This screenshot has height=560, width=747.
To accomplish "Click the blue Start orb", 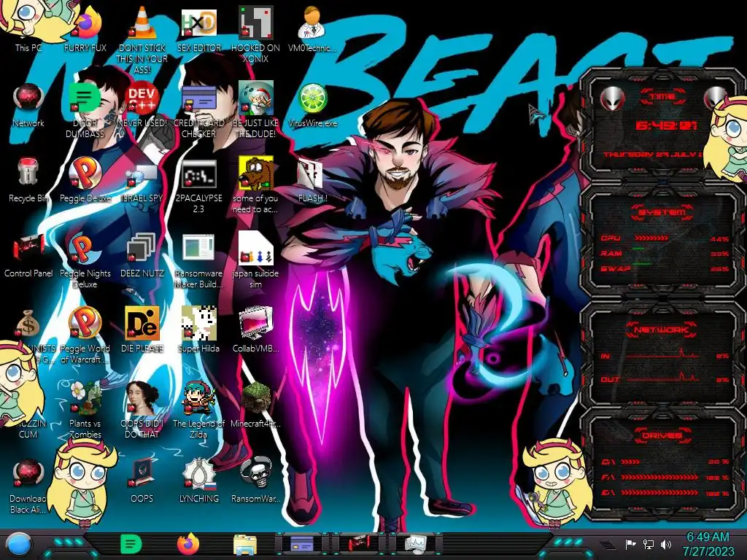I will point(18,545).
